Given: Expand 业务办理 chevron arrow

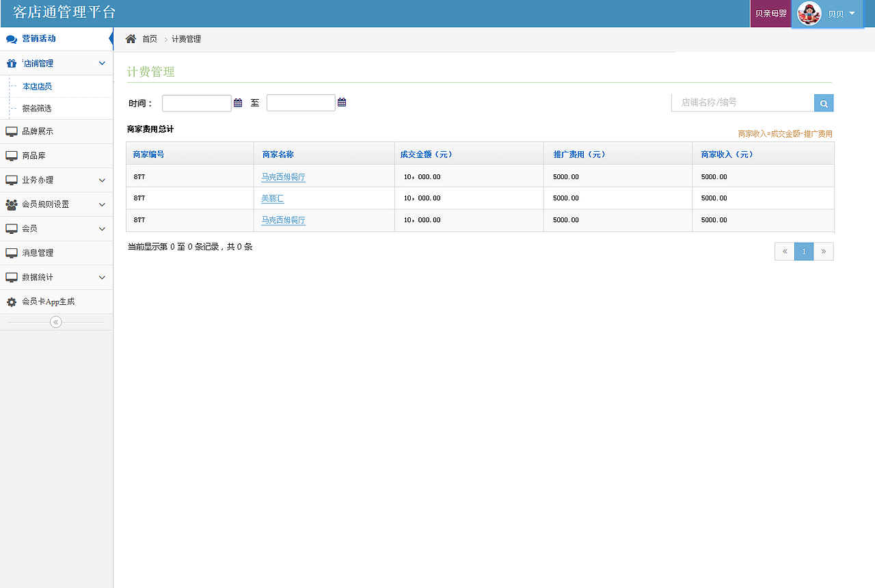Looking at the screenshot, I should 102,181.
